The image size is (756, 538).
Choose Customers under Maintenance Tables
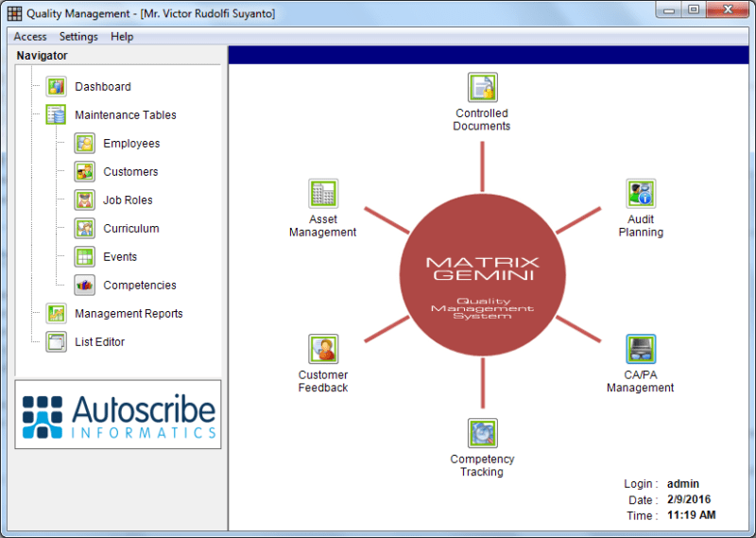(x=130, y=172)
